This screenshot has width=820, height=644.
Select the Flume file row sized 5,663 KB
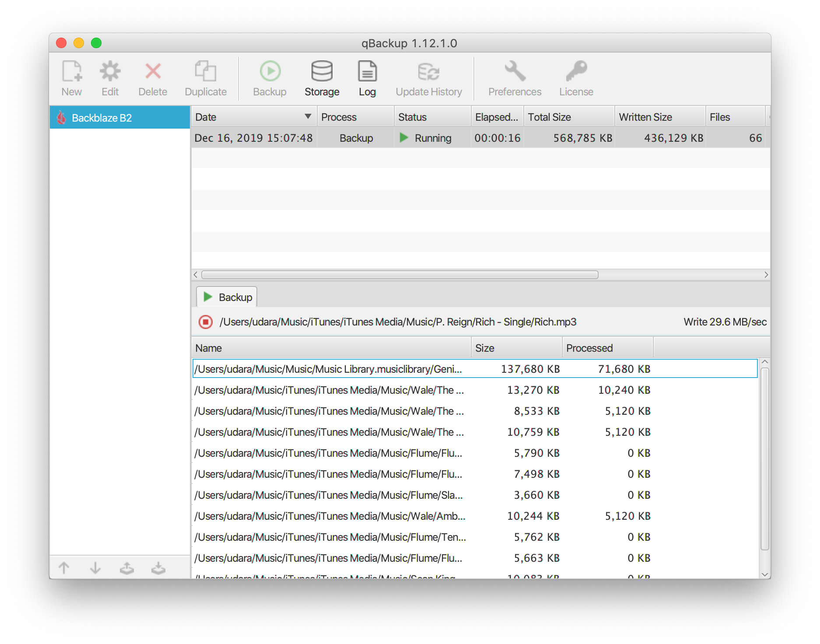point(475,558)
